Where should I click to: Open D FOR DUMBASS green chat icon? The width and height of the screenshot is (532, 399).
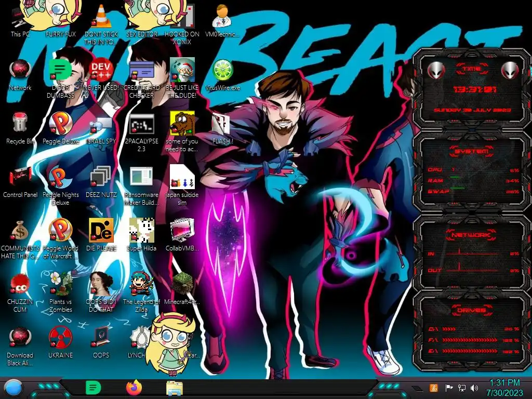tap(60, 79)
